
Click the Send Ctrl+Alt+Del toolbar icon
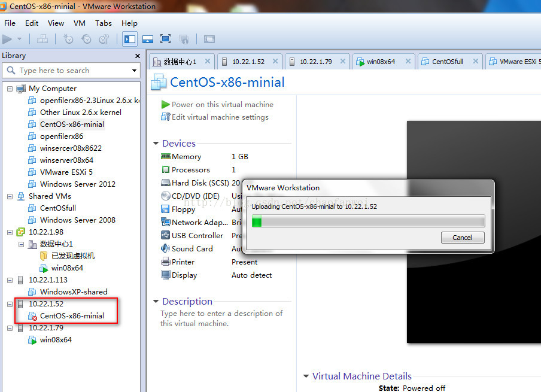42,39
